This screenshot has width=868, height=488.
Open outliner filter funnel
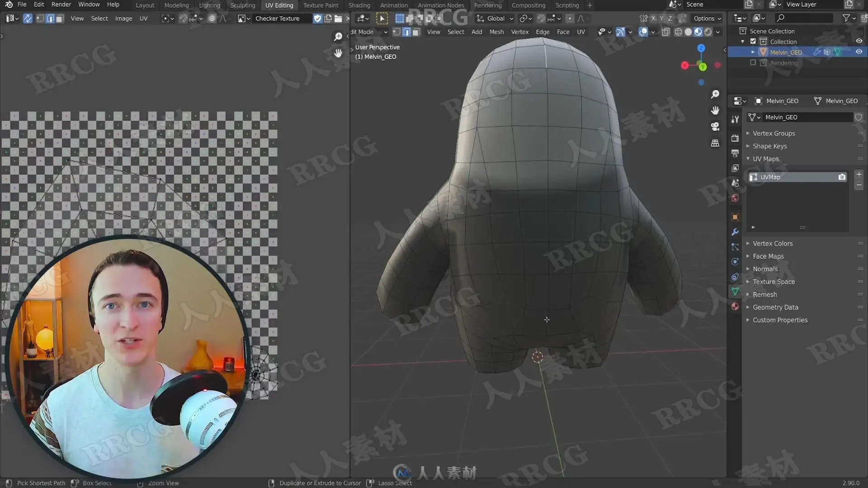(846, 18)
